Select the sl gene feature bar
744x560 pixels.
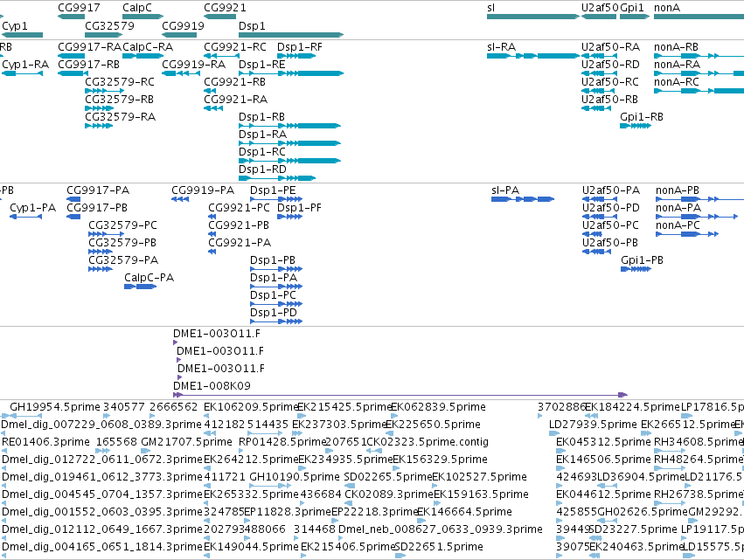[x=532, y=17]
